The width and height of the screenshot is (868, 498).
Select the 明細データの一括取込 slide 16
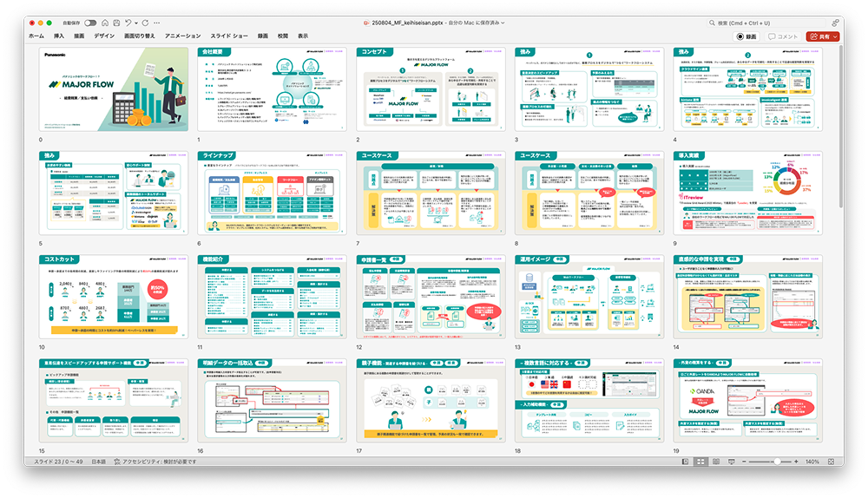tap(272, 401)
